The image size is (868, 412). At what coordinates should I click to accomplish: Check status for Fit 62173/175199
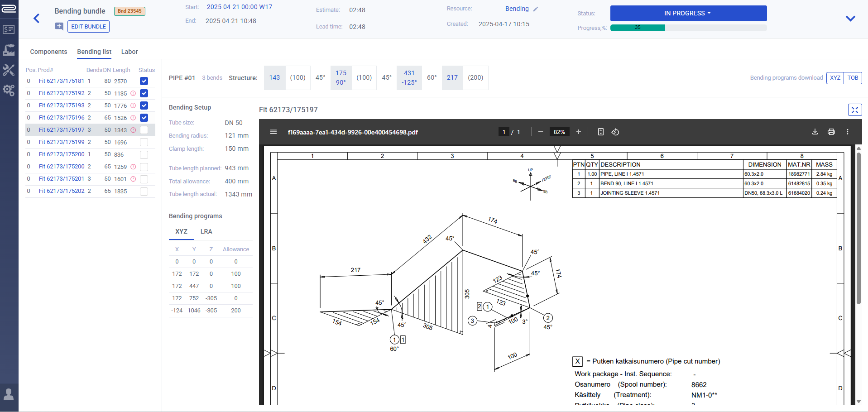[144, 142]
